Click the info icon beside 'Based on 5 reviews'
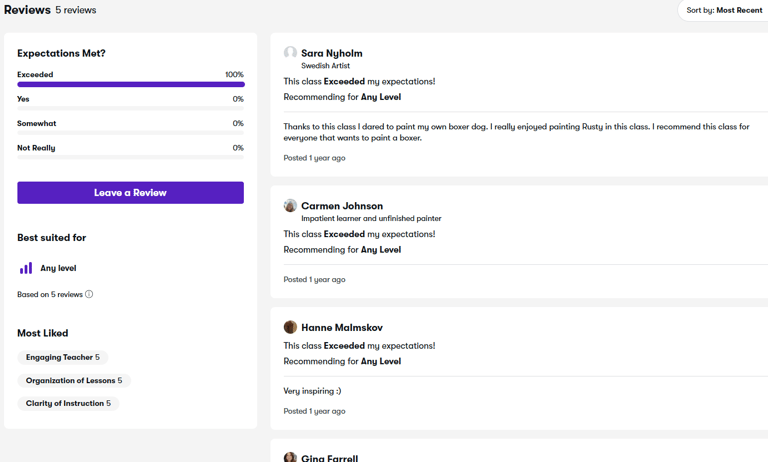This screenshot has width=768, height=462. coord(89,294)
